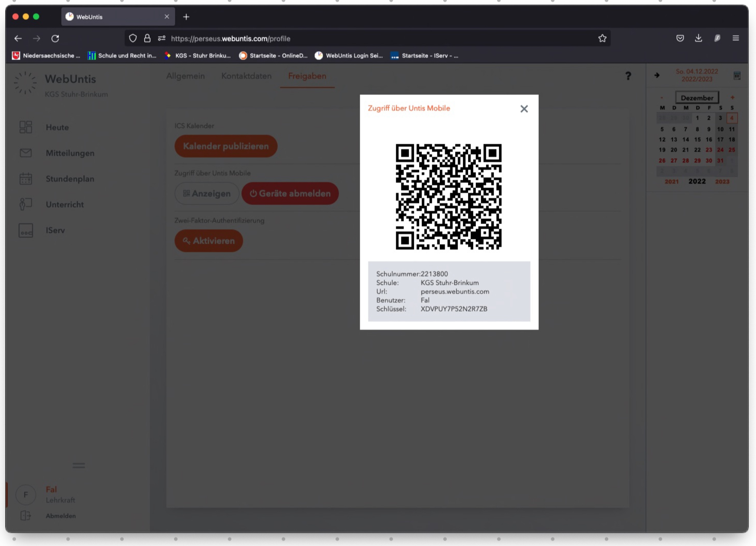Click the user avatar F

[x=26, y=494]
